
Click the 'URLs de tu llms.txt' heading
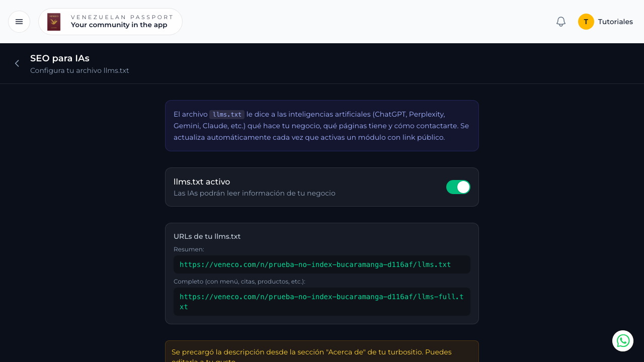[207, 236]
